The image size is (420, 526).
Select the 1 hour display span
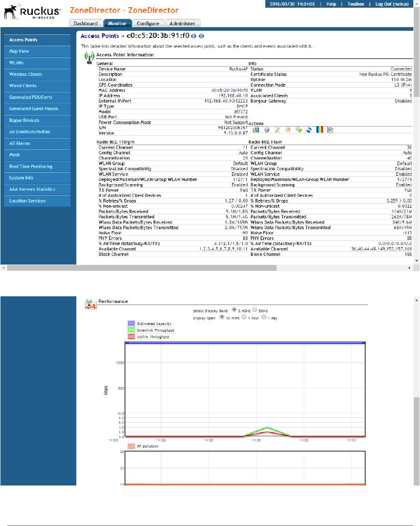pos(244,317)
